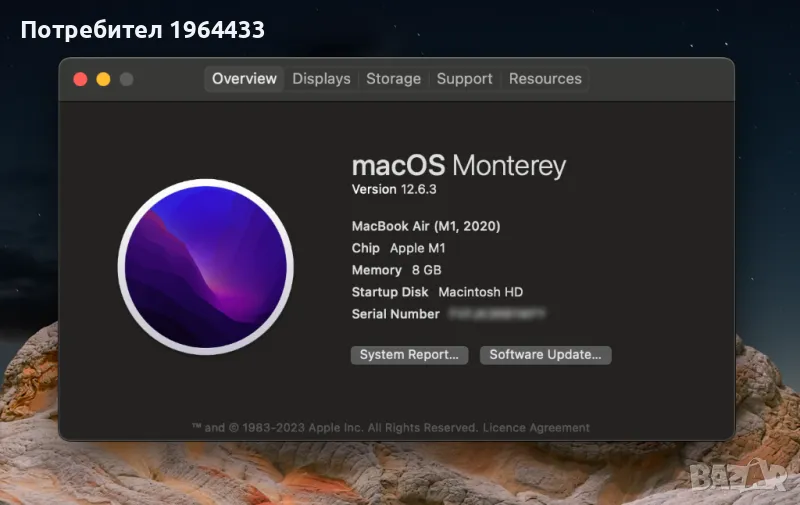Switch to the Displays tab
This screenshot has width=800, height=505.
(x=321, y=79)
